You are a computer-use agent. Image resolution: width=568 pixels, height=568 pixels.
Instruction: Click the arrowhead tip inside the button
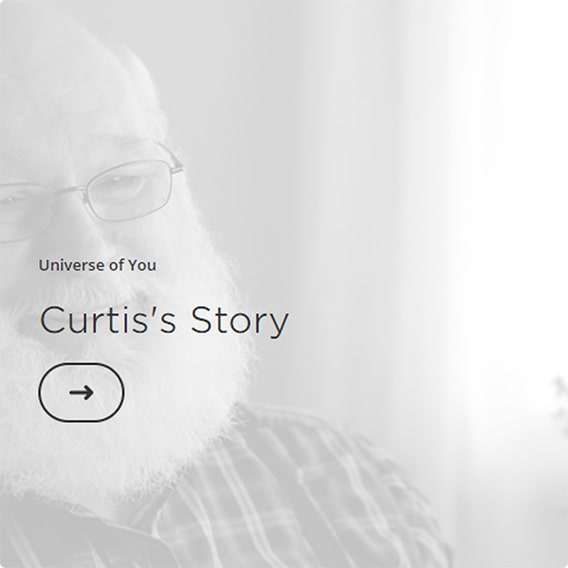91,393
